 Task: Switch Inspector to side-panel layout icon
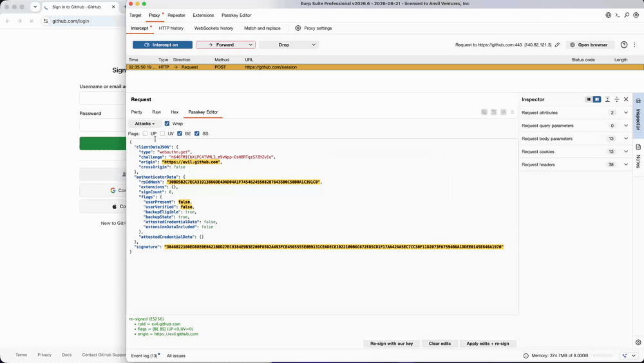[597, 99]
